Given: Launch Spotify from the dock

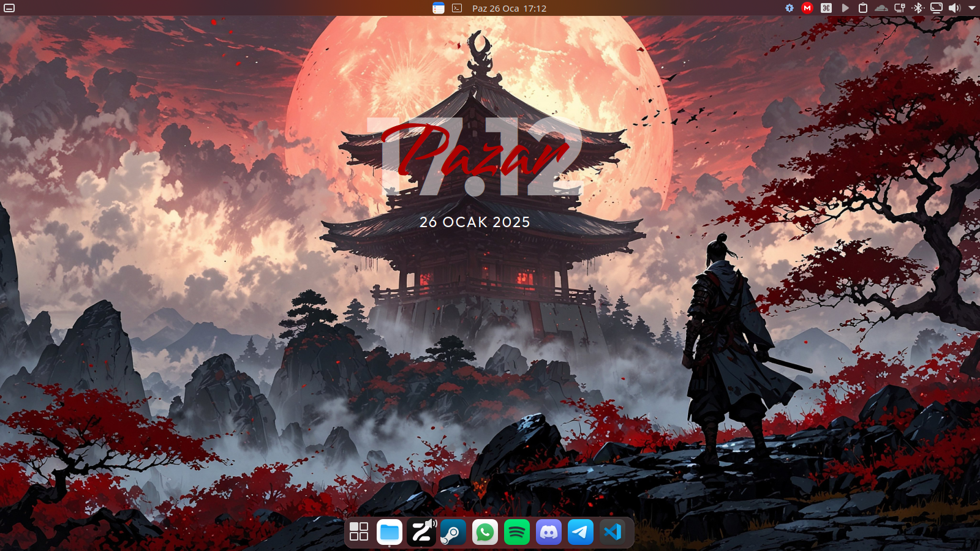Looking at the screenshot, I should tap(517, 531).
